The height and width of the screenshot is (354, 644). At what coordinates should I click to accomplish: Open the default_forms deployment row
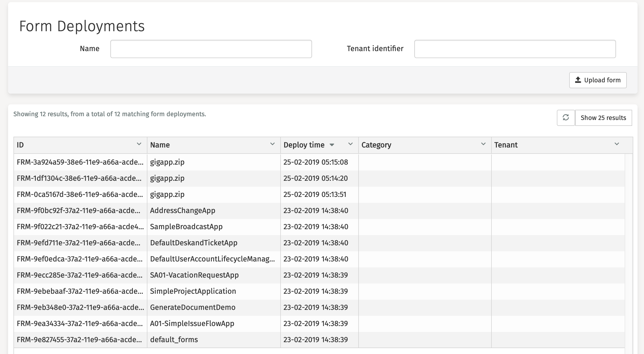click(174, 340)
